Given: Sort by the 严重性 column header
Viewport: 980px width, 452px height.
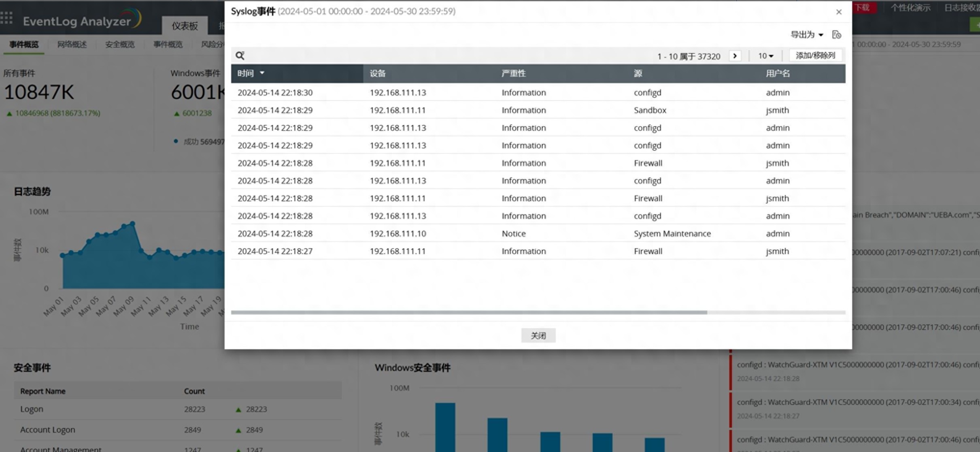Looking at the screenshot, I should pyautogui.click(x=514, y=73).
